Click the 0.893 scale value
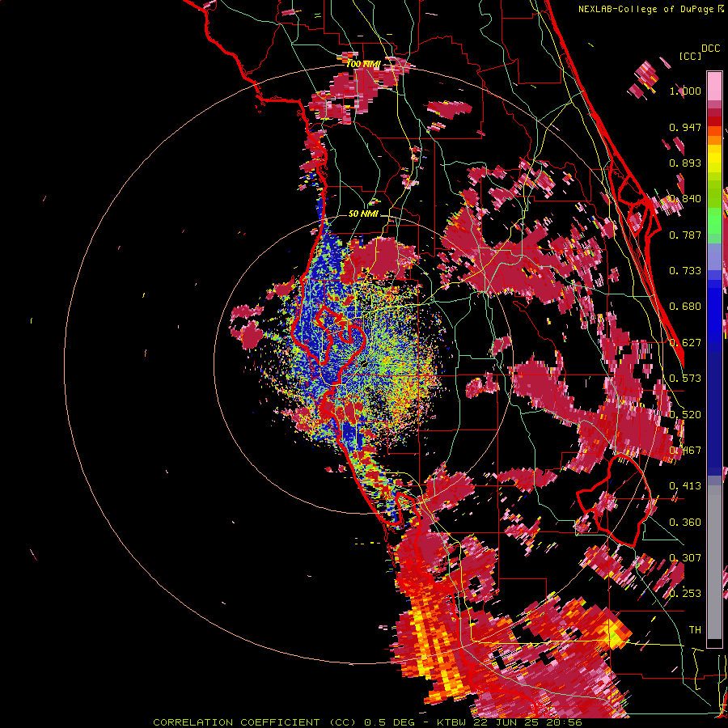 685,163
